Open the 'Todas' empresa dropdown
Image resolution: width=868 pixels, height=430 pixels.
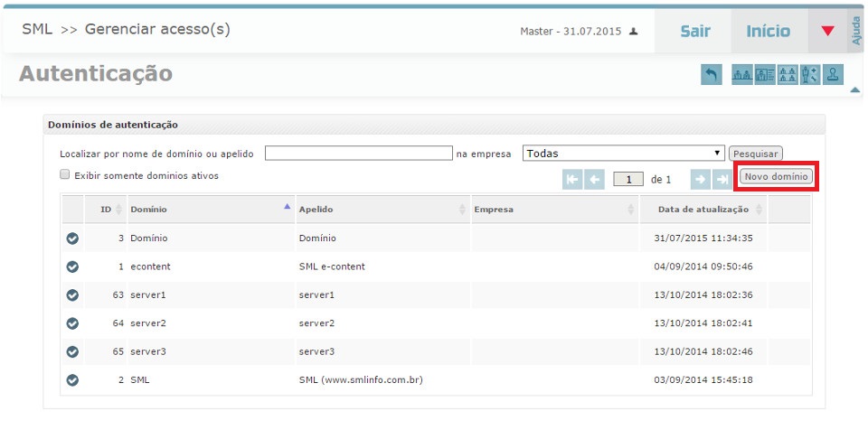tap(624, 154)
